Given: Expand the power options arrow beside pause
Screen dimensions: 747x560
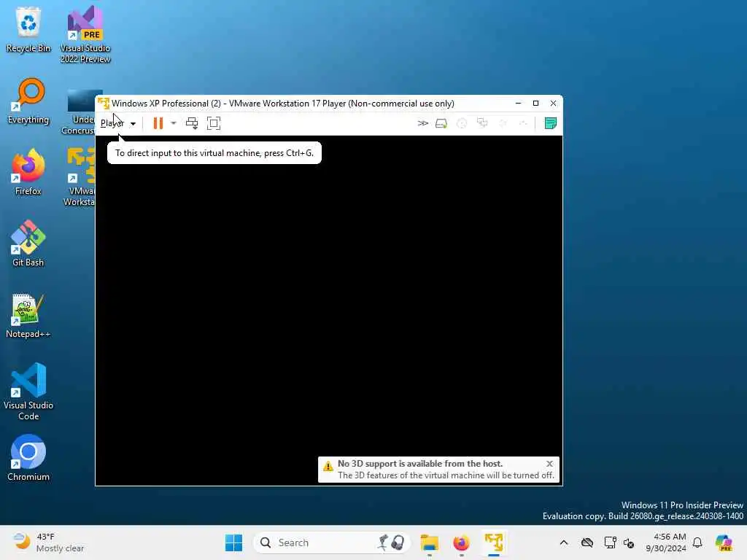Looking at the screenshot, I should [x=174, y=123].
